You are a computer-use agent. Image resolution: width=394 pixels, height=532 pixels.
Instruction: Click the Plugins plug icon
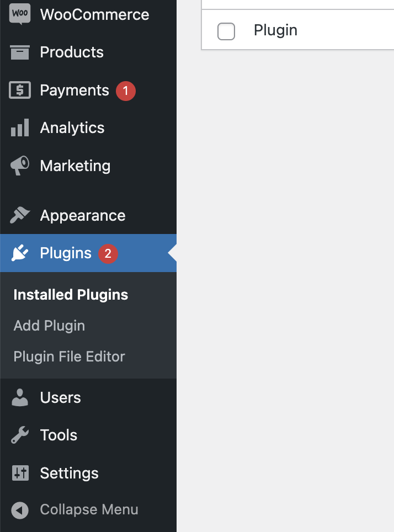19,253
